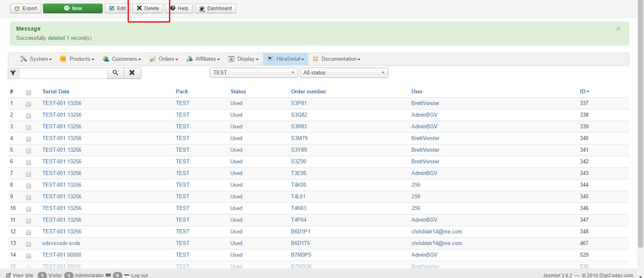Open the Dashboard from toolbar
Screen dimensions: 644x278
(x=215, y=8)
